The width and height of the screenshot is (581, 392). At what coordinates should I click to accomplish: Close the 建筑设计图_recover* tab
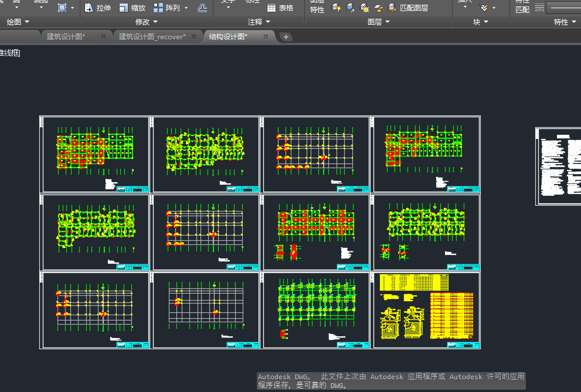tap(193, 36)
